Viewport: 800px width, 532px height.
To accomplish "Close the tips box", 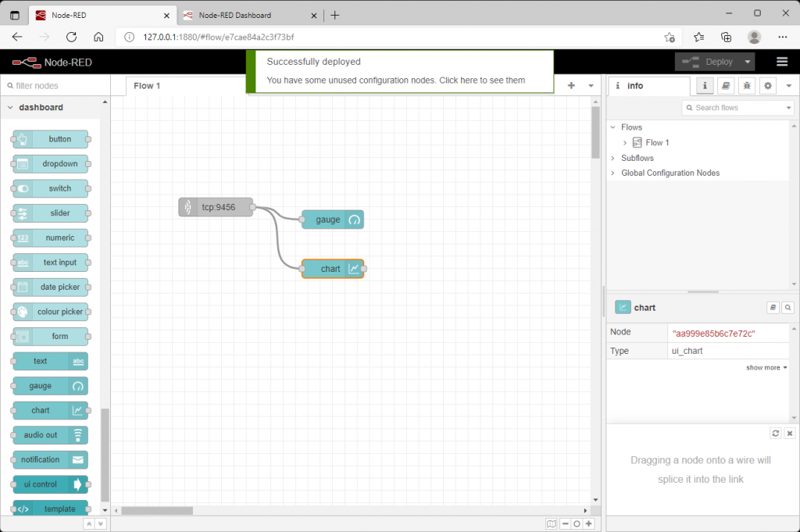I will pos(790,433).
